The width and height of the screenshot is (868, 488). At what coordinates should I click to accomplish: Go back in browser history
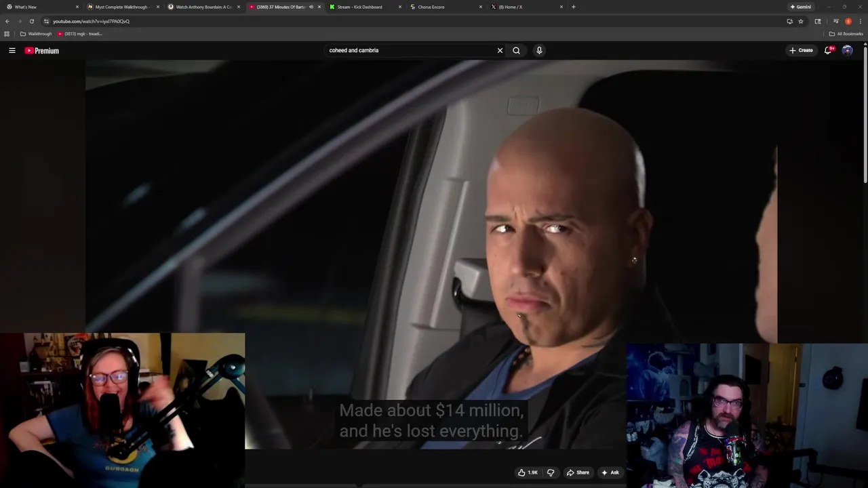pyautogui.click(x=7, y=21)
